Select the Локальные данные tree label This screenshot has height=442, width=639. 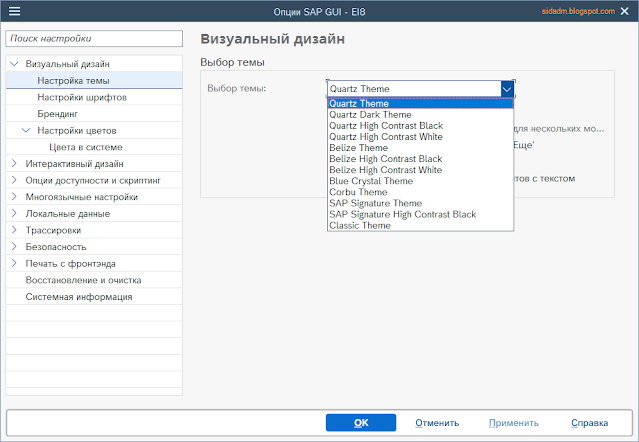tap(68, 213)
